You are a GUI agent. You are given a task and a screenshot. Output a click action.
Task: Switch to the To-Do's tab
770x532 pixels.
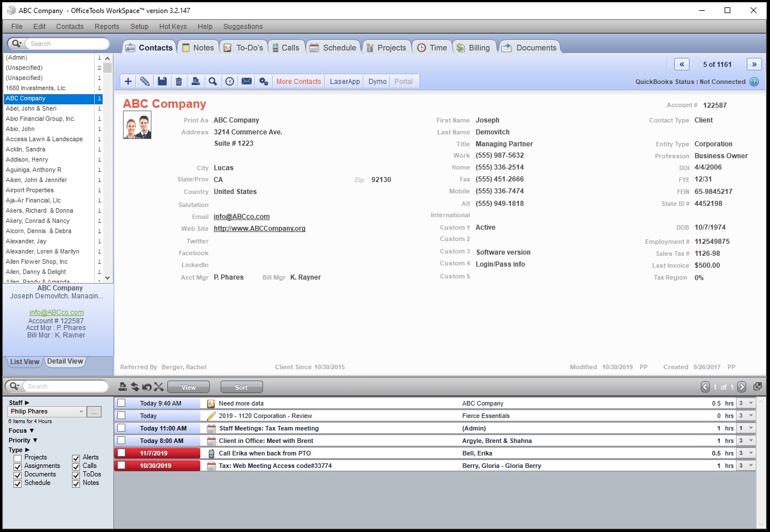coord(244,48)
